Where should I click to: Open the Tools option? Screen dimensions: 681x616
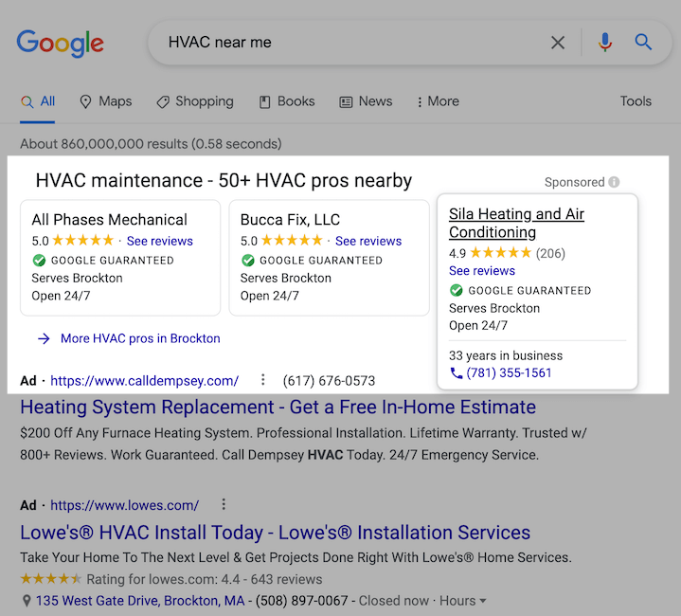click(636, 101)
